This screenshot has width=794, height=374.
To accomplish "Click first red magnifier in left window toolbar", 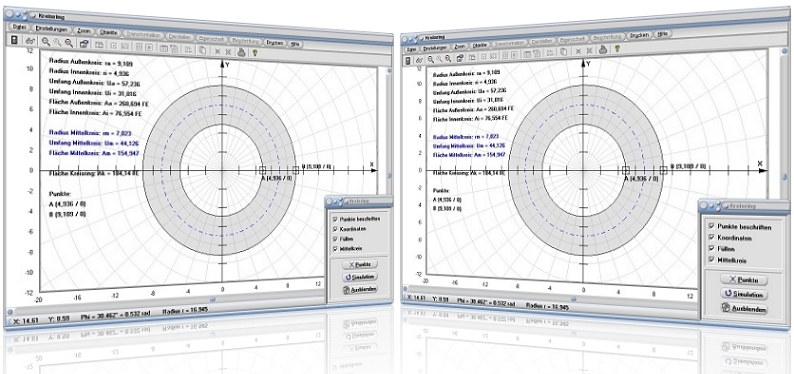I will (x=46, y=42).
